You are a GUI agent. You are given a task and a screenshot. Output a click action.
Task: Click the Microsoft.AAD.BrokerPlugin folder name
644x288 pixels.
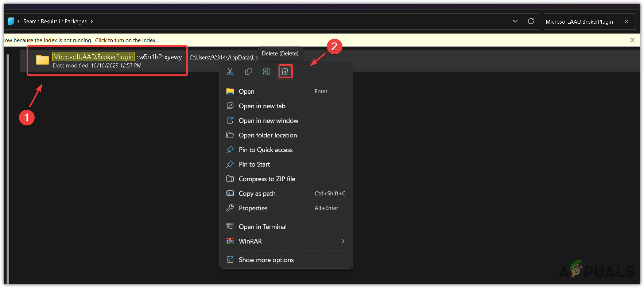pos(117,57)
